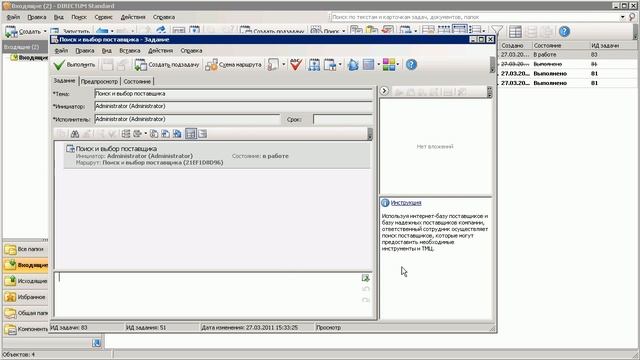Click the filter funnel icon
Viewport: 640px width, 360px height.
(x=497, y=31)
